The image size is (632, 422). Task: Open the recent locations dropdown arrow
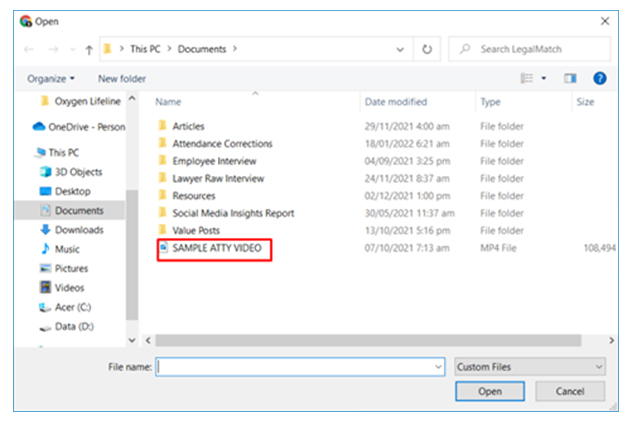pyautogui.click(x=73, y=50)
